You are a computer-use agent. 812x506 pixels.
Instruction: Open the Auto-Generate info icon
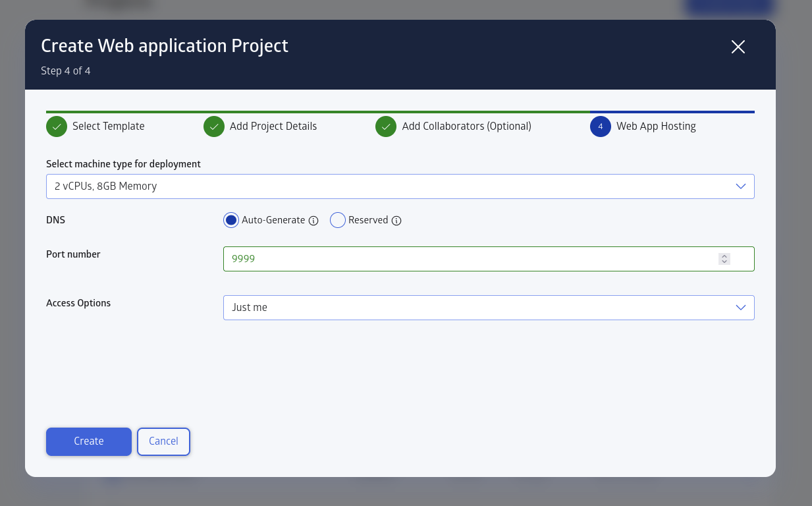pos(313,221)
